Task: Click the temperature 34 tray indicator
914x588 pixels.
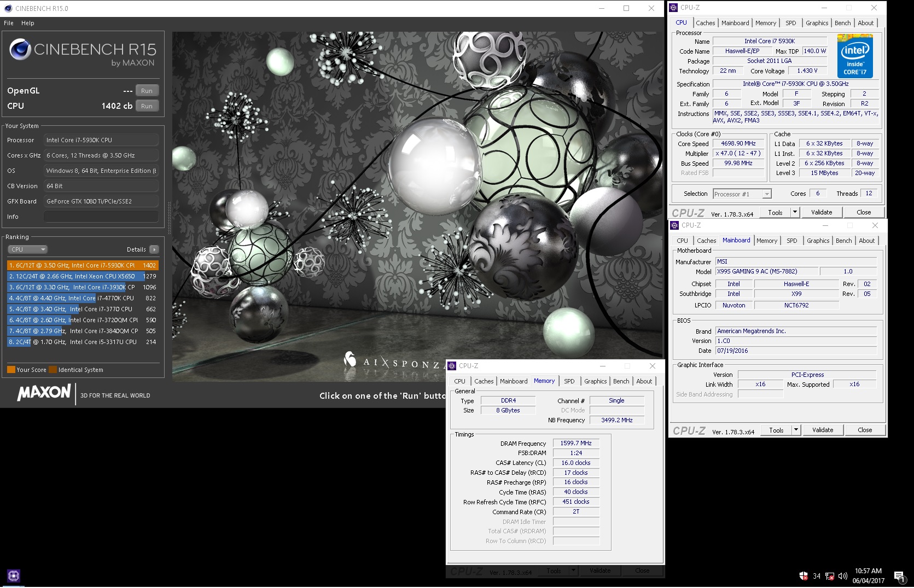Action: coord(817,576)
